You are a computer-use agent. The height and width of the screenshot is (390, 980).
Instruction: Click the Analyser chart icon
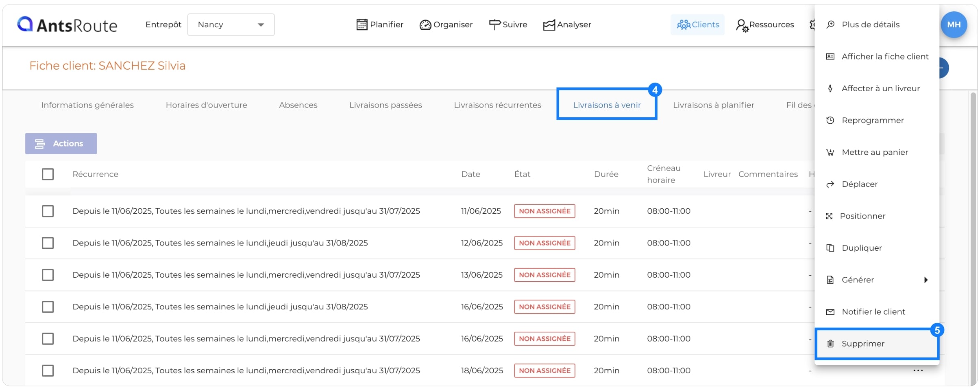tap(549, 25)
